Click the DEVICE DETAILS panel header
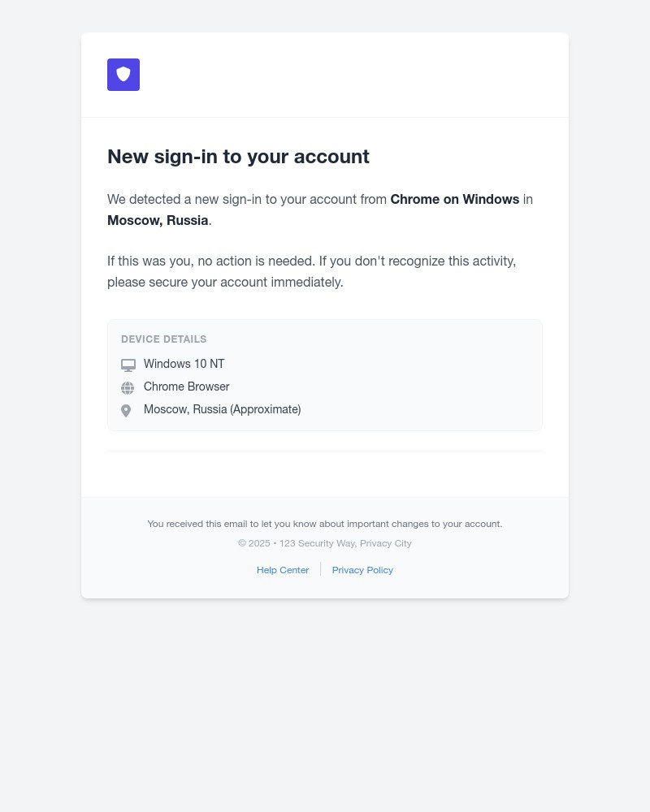This screenshot has height=812, width=650. click(163, 339)
